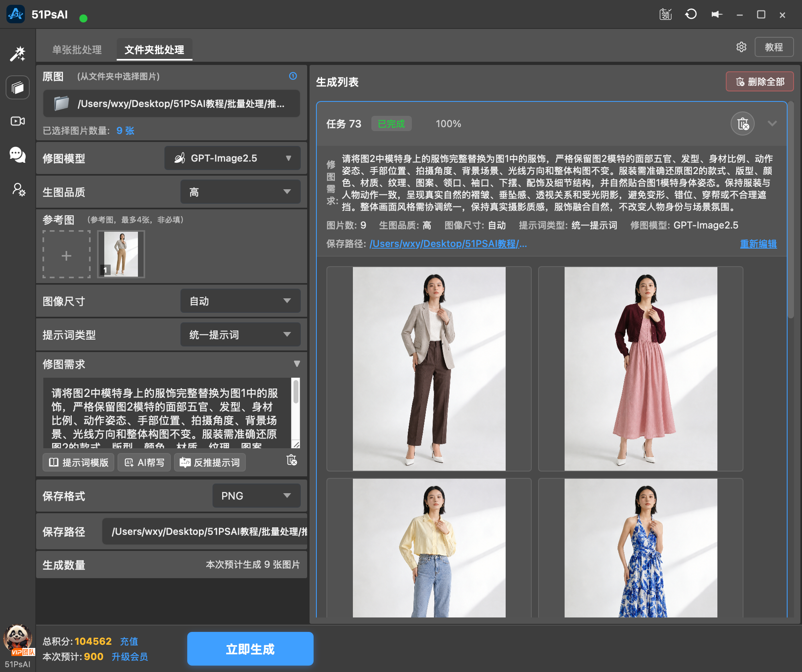Open 提示词模版 button
Screen dimensions: 802x672
click(79, 462)
